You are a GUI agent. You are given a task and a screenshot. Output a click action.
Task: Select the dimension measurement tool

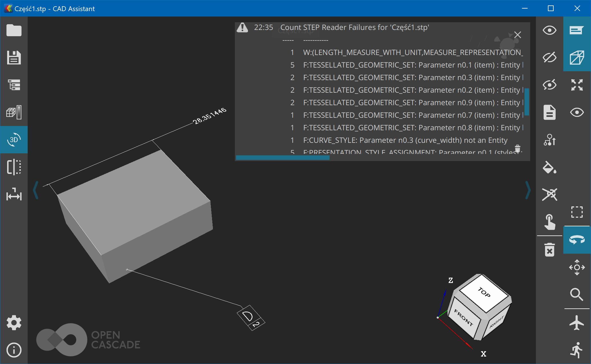click(x=14, y=195)
